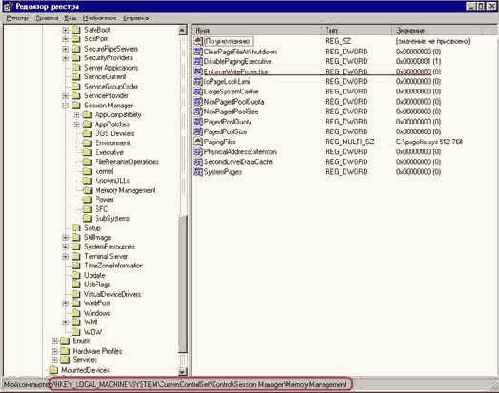Click the PagingFiles data C:\pagefile.sys value
This screenshot has height=393, width=499.
click(x=429, y=142)
